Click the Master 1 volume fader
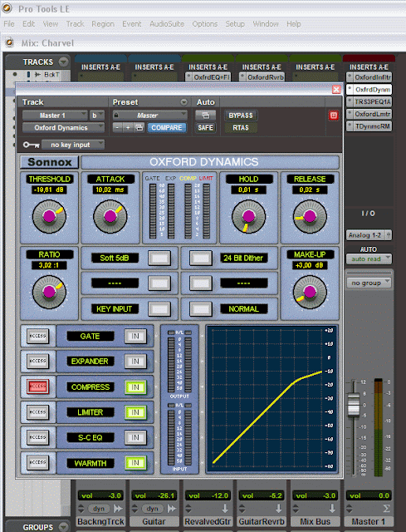 [x=354, y=404]
